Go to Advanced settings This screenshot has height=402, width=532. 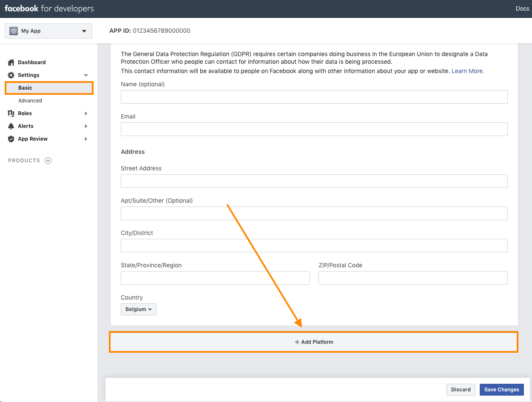coord(30,101)
